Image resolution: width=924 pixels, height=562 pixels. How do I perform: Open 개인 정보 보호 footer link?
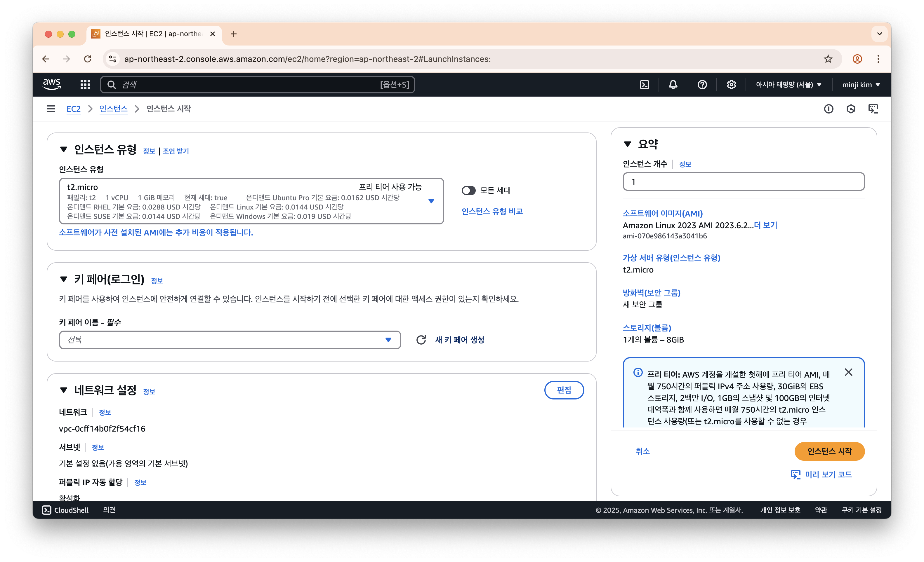pyautogui.click(x=780, y=510)
